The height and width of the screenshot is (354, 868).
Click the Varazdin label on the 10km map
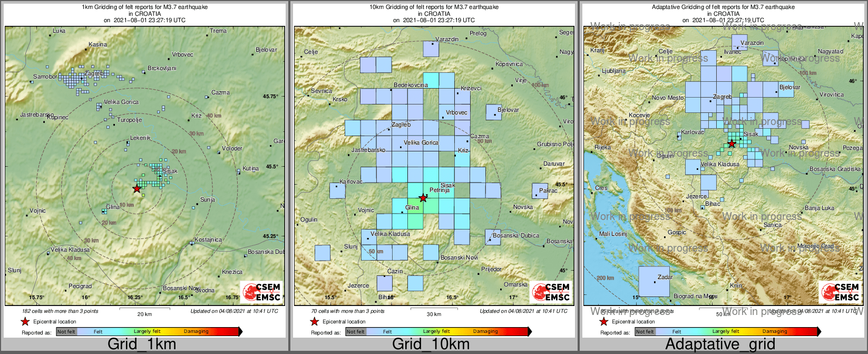point(447,39)
